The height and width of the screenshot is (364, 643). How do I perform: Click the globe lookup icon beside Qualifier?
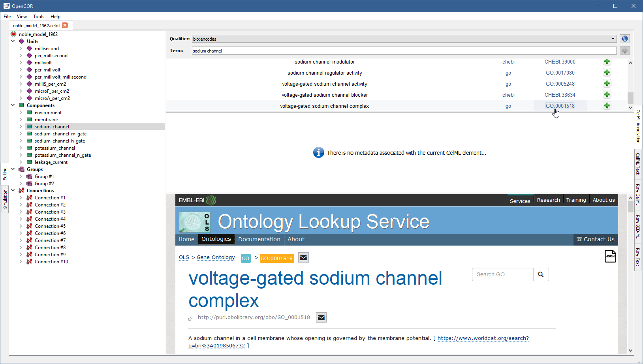pyautogui.click(x=624, y=39)
